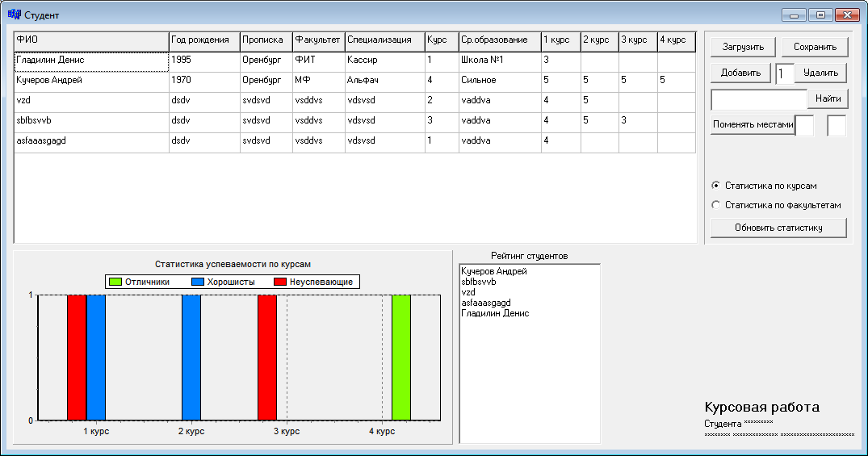Click the Статистика успеваемости по курсам chart title
The image size is (868, 456).
coord(233,265)
